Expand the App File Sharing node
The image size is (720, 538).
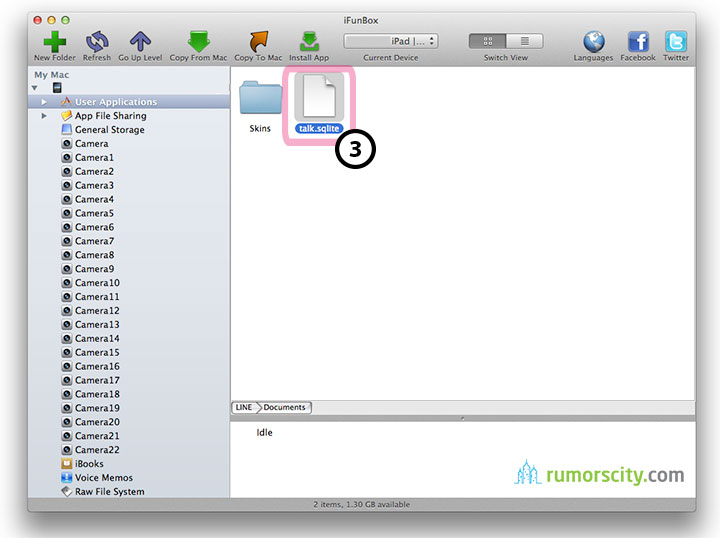44,116
